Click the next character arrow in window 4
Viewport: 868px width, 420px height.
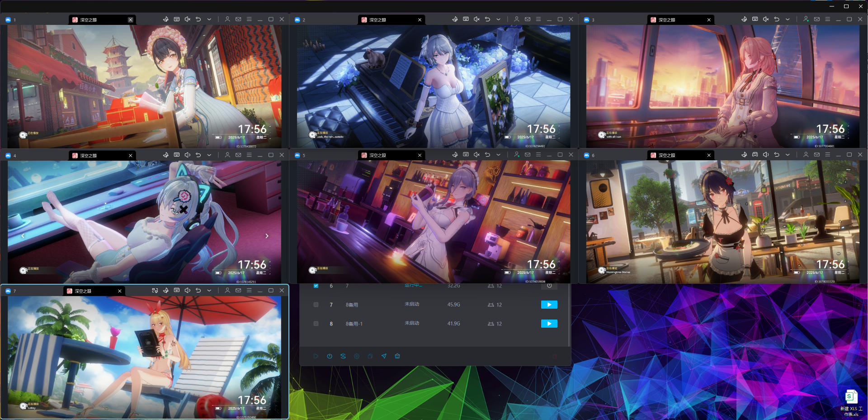(267, 236)
